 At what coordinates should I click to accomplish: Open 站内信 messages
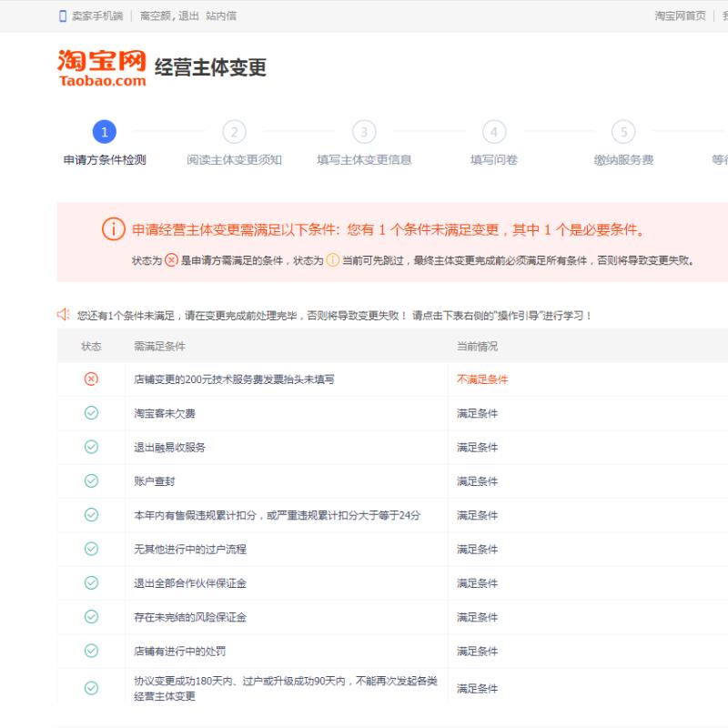[x=221, y=16]
